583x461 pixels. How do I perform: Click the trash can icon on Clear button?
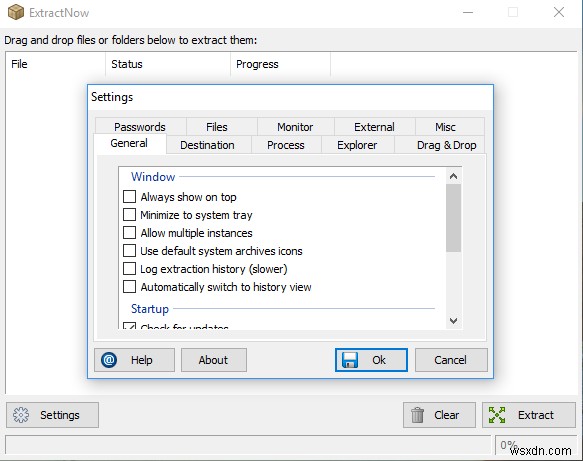point(417,415)
